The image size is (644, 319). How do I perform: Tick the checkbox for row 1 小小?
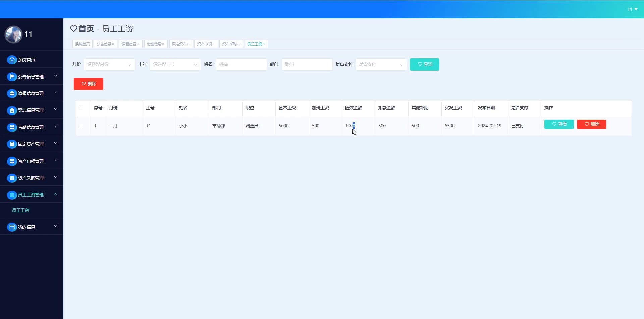[x=81, y=126]
